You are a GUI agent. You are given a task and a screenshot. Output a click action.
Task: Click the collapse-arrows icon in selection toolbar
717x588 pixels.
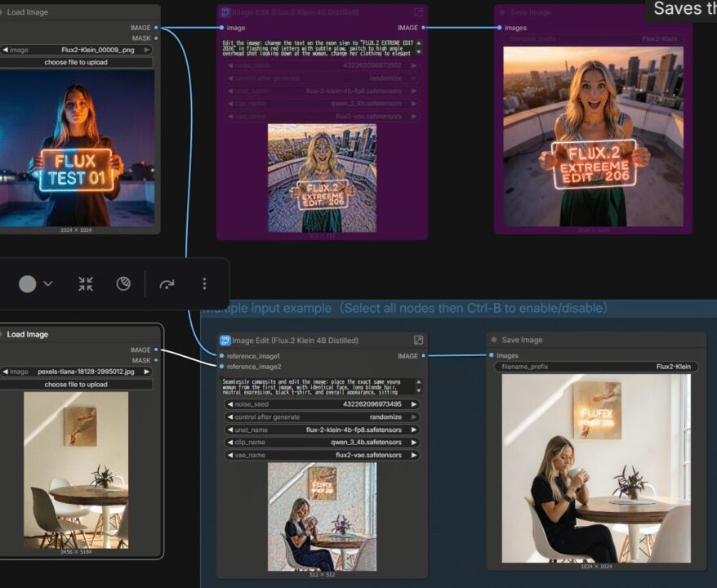coord(86,284)
